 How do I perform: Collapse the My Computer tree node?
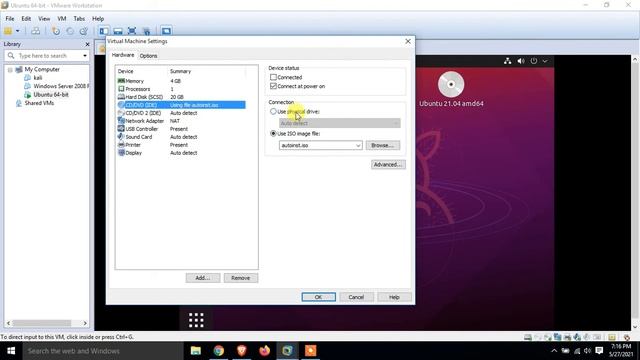10,70
